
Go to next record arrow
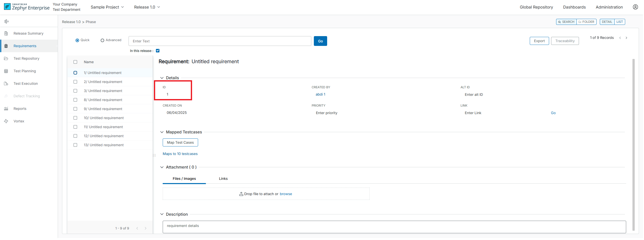pyautogui.click(x=626, y=38)
